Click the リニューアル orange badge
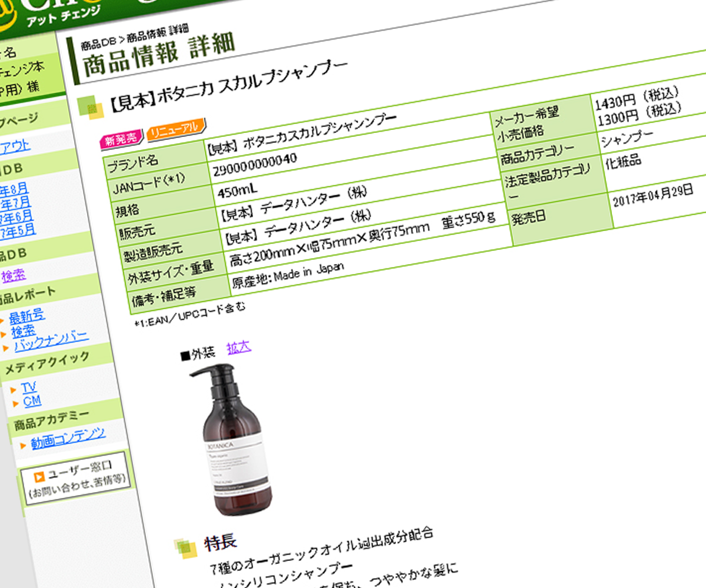The height and width of the screenshot is (588, 706). (x=176, y=128)
